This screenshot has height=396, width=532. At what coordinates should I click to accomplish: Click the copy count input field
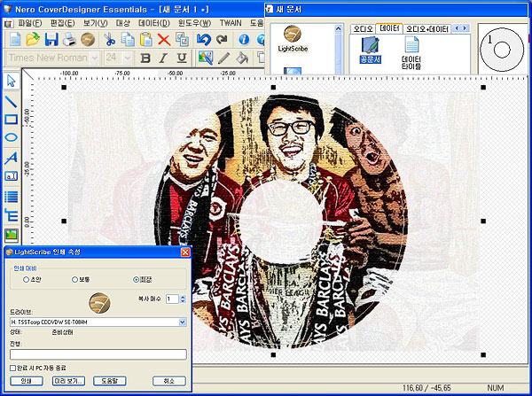pyautogui.click(x=172, y=299)
